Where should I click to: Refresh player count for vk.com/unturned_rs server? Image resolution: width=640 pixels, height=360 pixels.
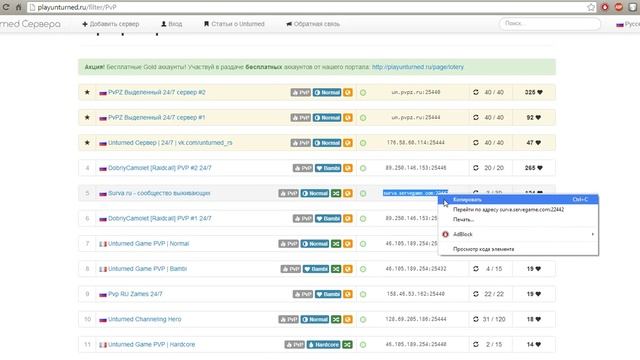click(x=476, y=143)
